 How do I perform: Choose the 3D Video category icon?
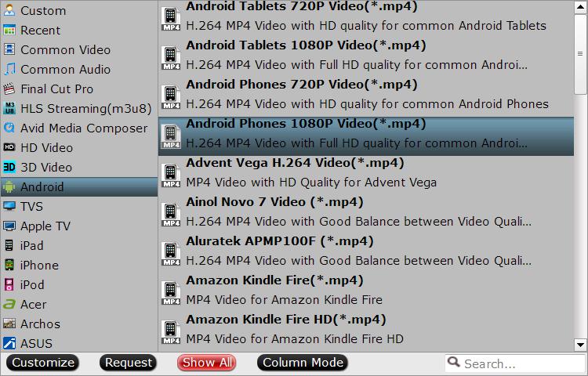[9, 167]
